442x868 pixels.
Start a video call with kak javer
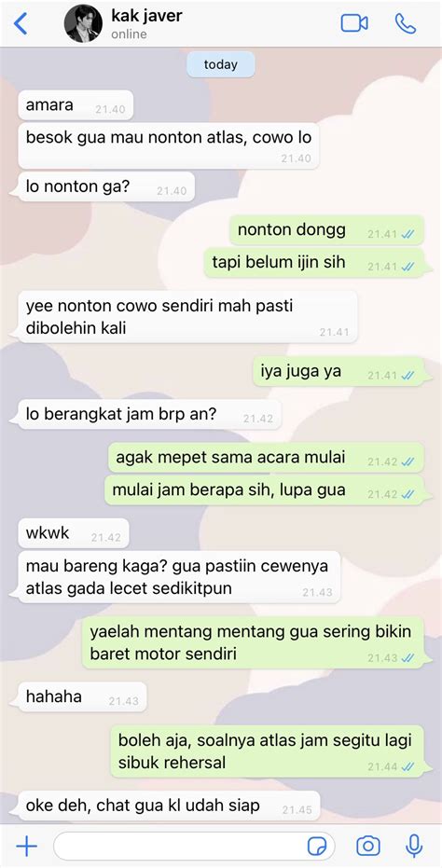(x=354, y=23)
